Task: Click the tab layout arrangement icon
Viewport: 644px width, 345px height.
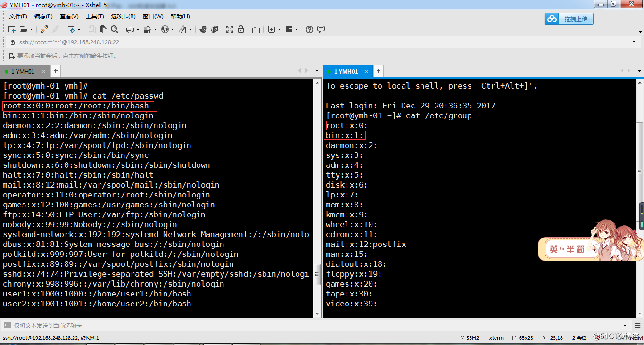Action: (289, 29)
